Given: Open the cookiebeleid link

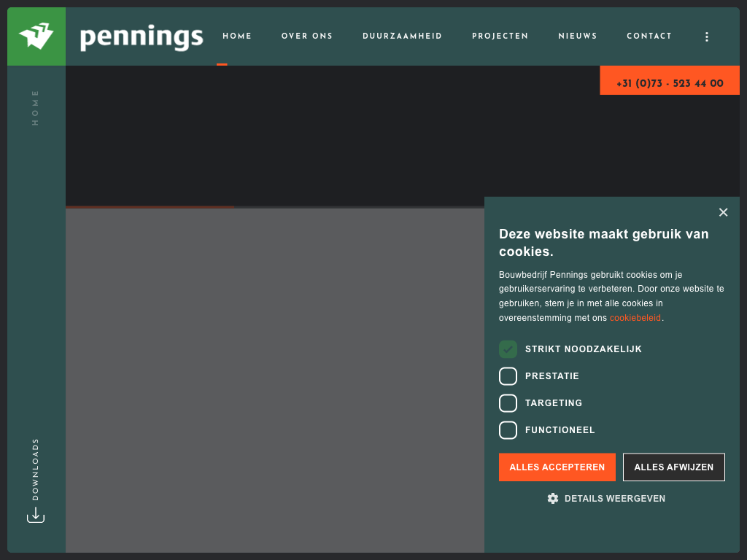Looking at the screenshot, I should click(635, 318).
